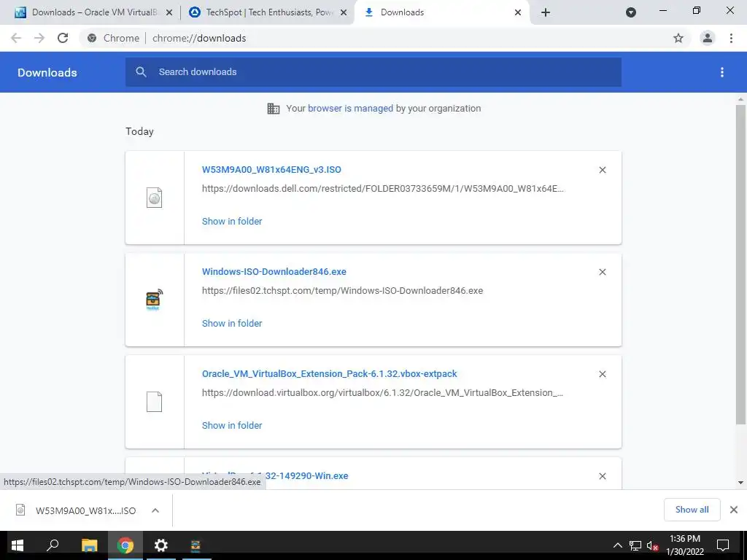Close the Oracle VM VirtualBox tab

(169, 12)
